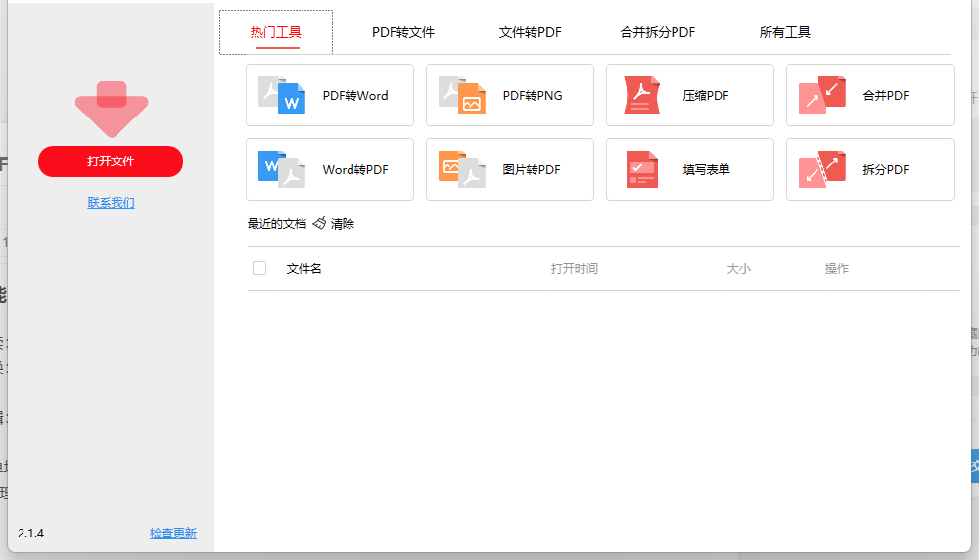
Task: Click the 打开时间 column header
Action: coord(575,268)
